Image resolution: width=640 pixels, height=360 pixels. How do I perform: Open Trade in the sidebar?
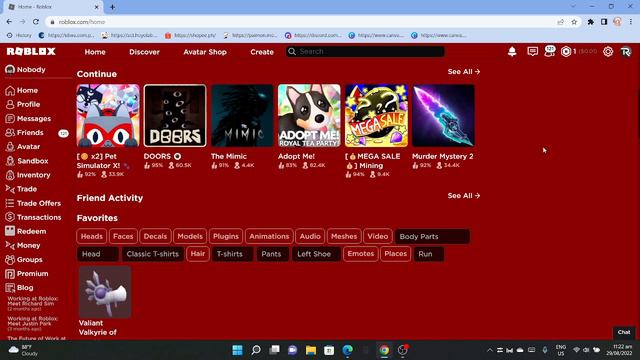coord(27,189)
